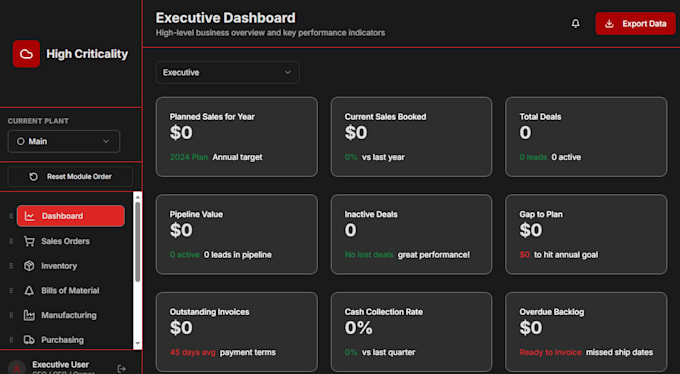Click the Executive User avatar

click(x=17, y=367)
